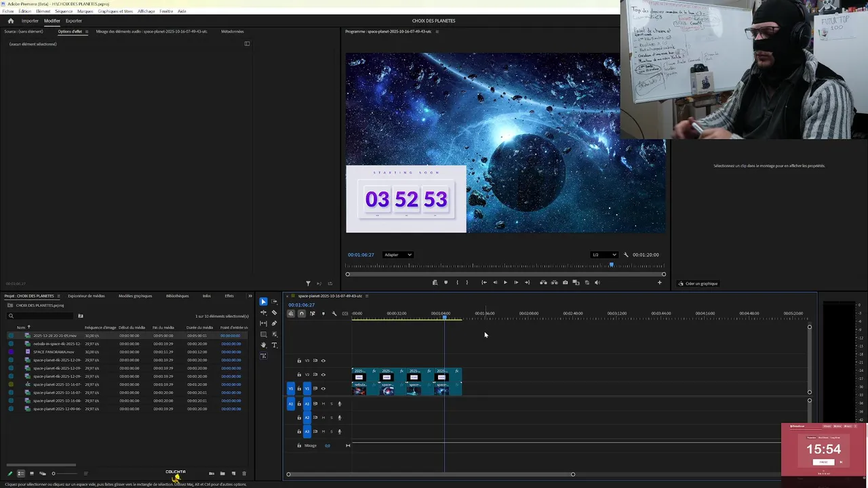The width and height of the screenshot is (868, 488).
Task: Adjust the Project panel thumbnail zoom slider
Action: pyautogui.click(x=64, y=473)
